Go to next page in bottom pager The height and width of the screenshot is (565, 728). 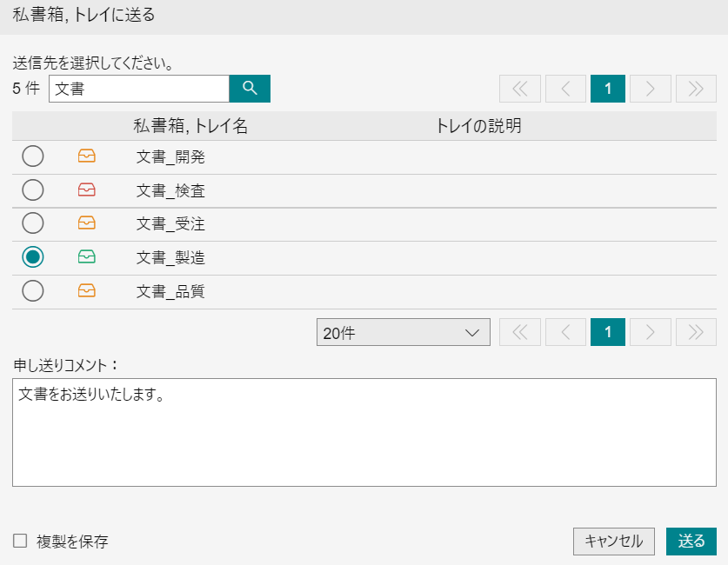651,332
